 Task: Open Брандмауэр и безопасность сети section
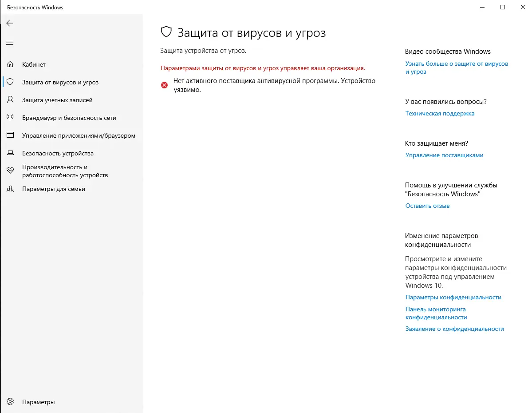tap(69, 118)
